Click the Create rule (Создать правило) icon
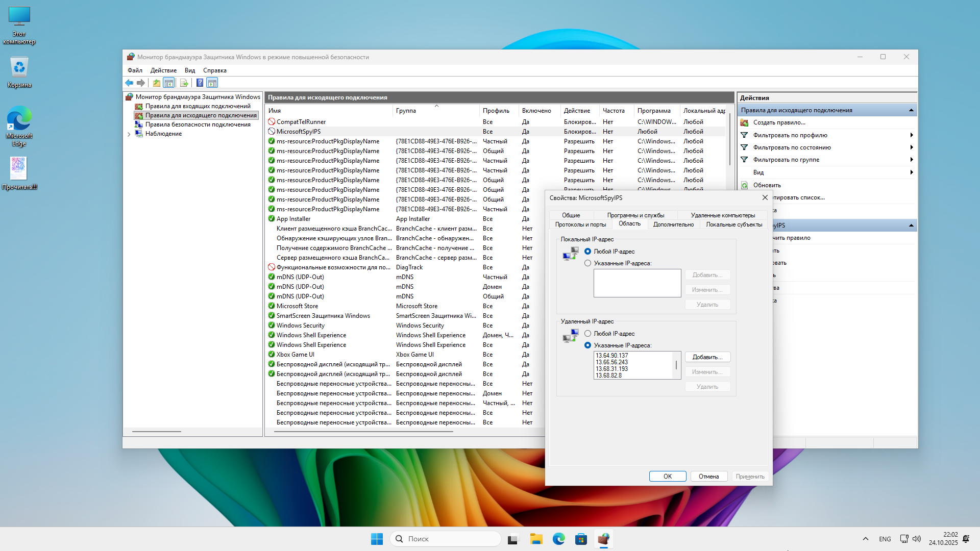The image size is (980, 551). coord(745,122)
